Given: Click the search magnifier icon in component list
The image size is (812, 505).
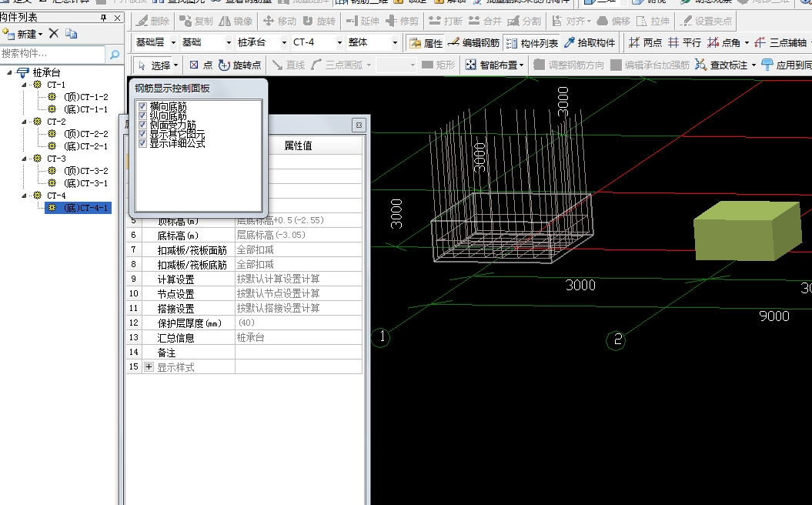Looking at the screenshot, I should coord(115,53).
